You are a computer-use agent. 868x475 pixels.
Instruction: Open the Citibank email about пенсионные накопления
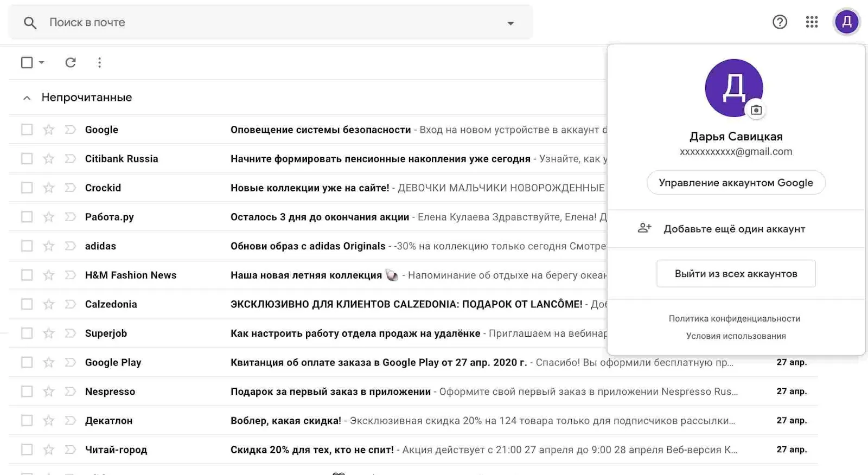(x=308, y=158)
